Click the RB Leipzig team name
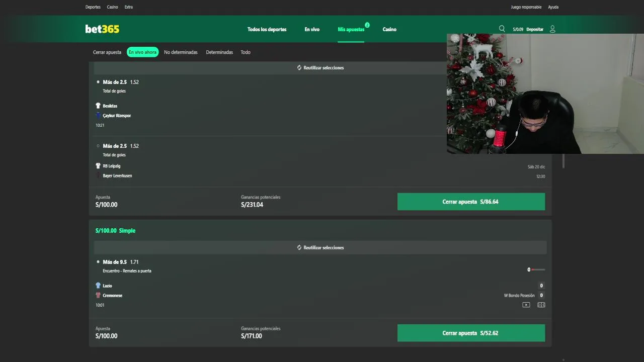Image resolution: width=644 pixels, height=362 pixels. [x=112, y=166]
